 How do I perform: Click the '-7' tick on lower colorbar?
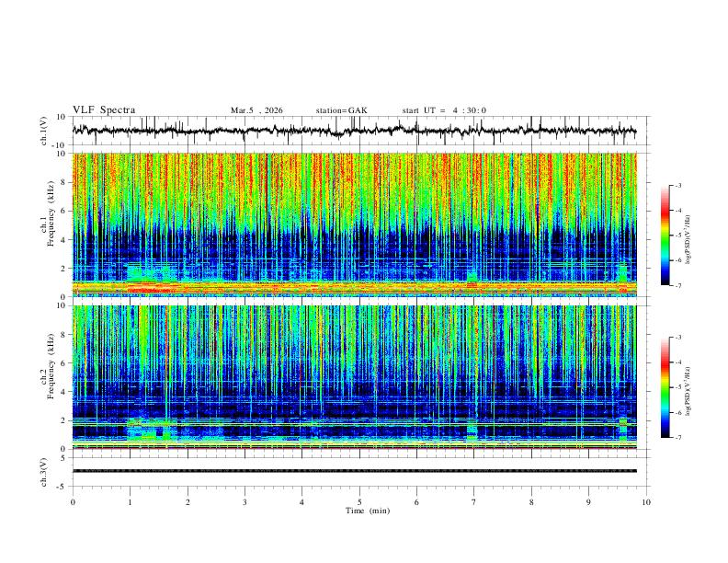point(677,438)
